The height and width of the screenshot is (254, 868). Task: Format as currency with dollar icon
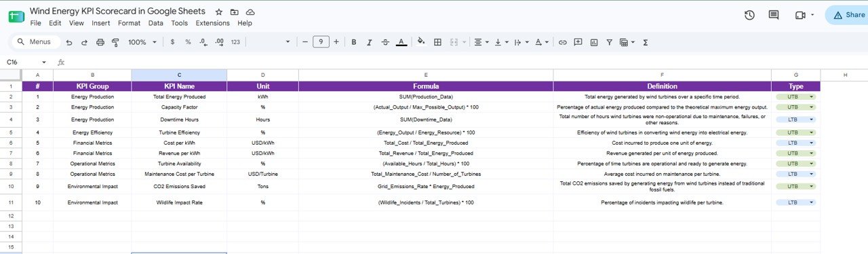tap(172, 42)
